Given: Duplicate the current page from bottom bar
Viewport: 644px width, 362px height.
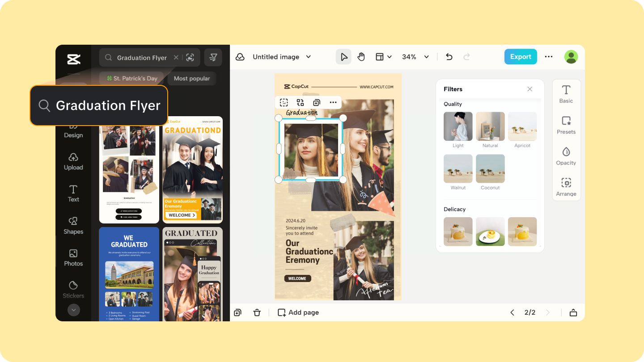Looking at the screenshot, I should coord(237,312).
